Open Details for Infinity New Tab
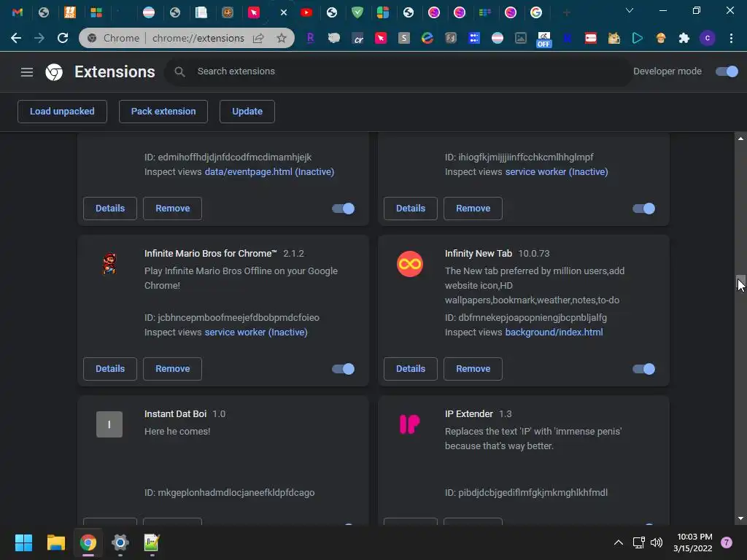 (411, 369)
